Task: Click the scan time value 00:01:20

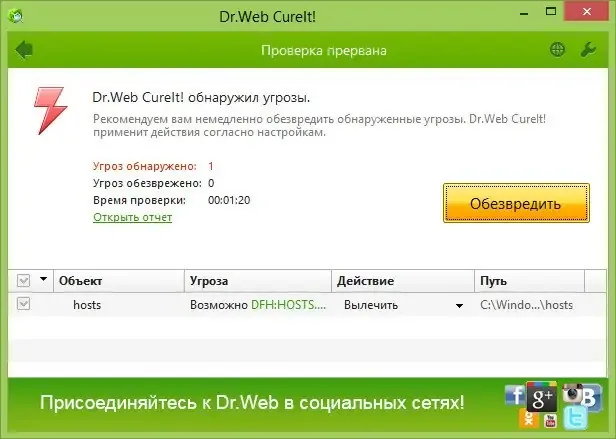Action: click(x=229, y=200)
